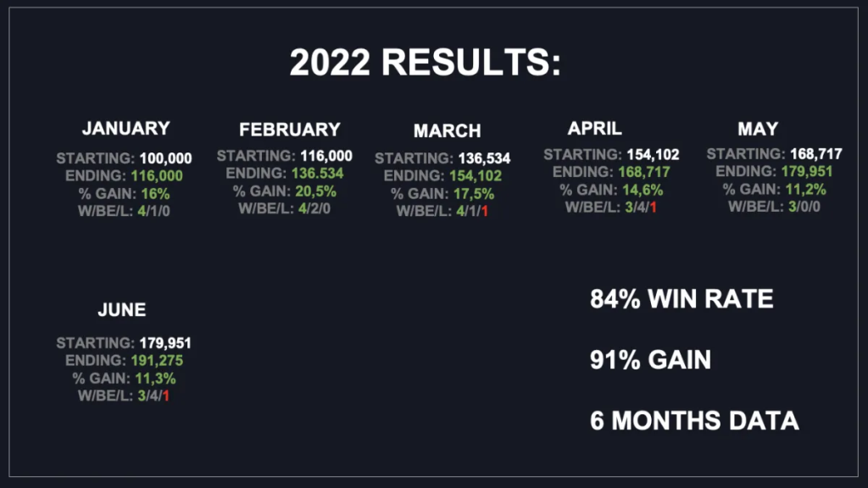
Task: Click January's ending value 116,000
Action: tap(156, 175)
